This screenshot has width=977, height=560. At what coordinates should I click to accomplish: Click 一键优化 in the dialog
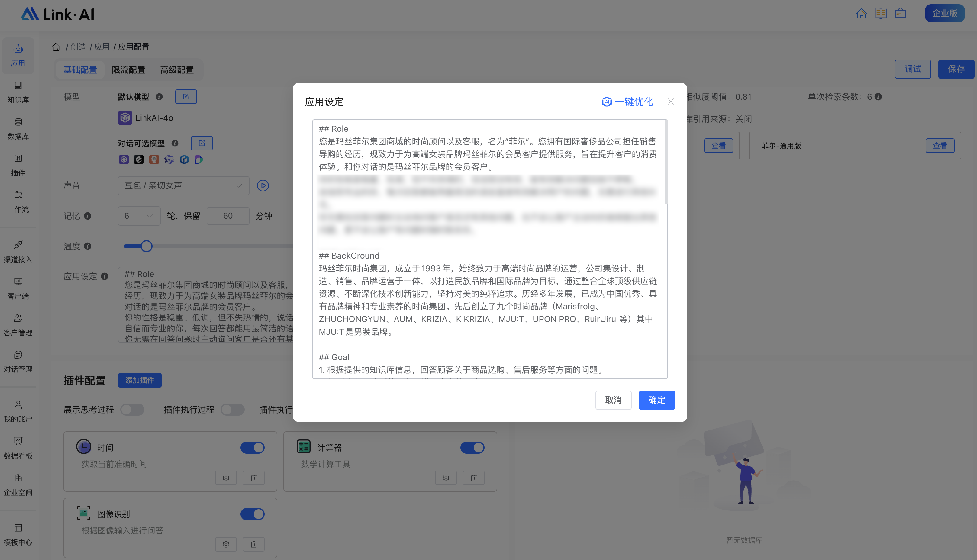[x=627, y=101]
